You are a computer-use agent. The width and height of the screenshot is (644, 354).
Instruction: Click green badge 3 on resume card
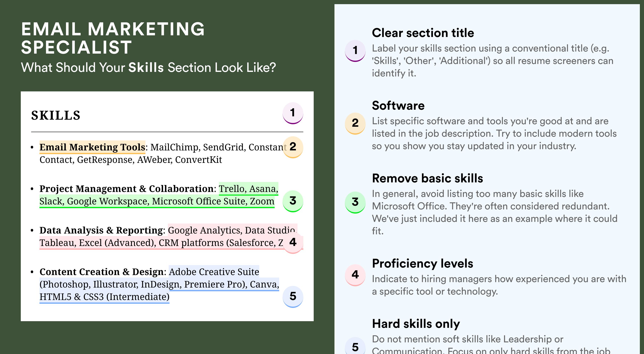(x=293, y=201)
